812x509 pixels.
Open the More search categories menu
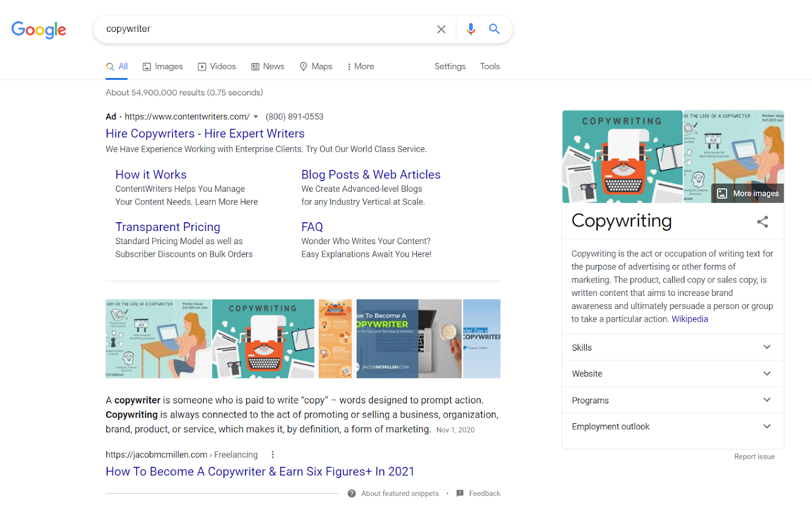click(x=360, y=66)
